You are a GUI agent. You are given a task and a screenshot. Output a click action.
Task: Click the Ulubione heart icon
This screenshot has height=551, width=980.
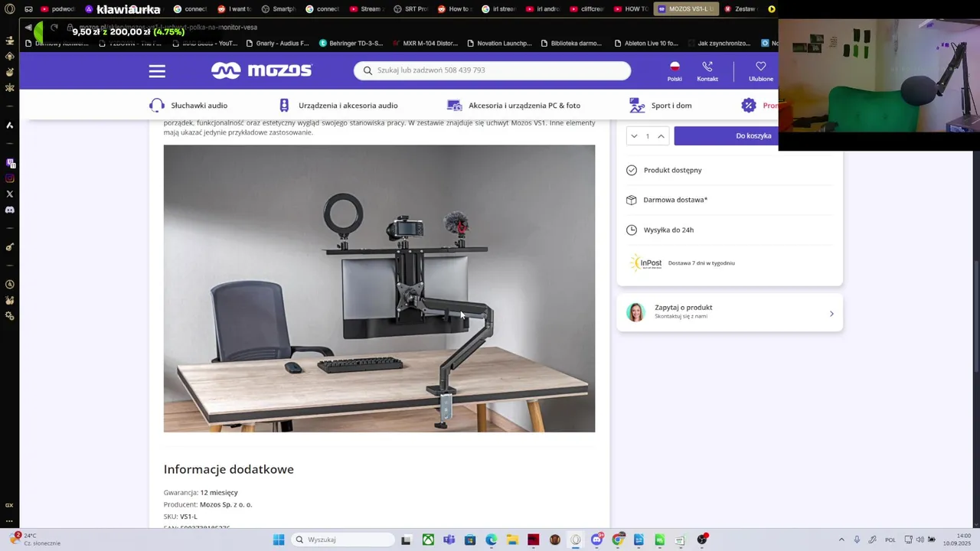coord(760,67)
